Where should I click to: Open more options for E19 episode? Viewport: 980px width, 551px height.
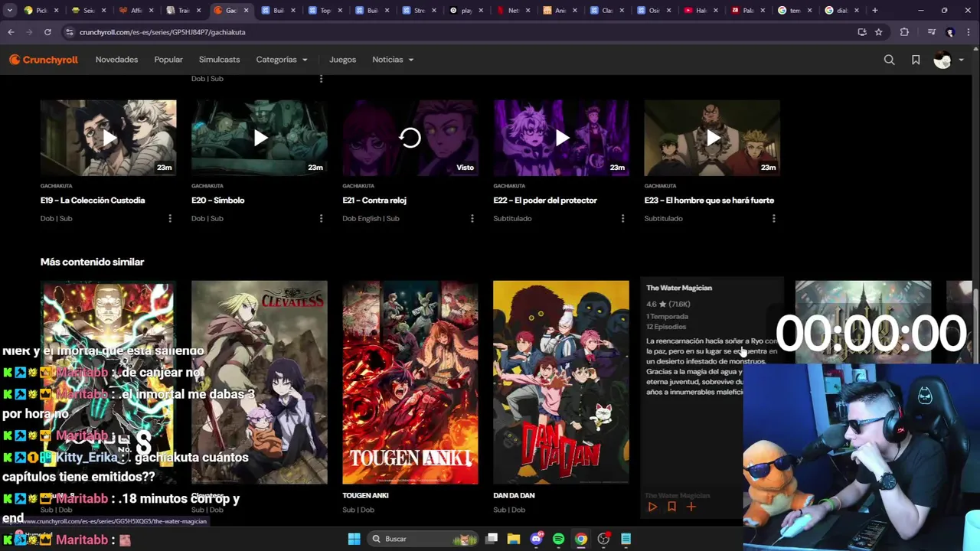pos(170,218)
